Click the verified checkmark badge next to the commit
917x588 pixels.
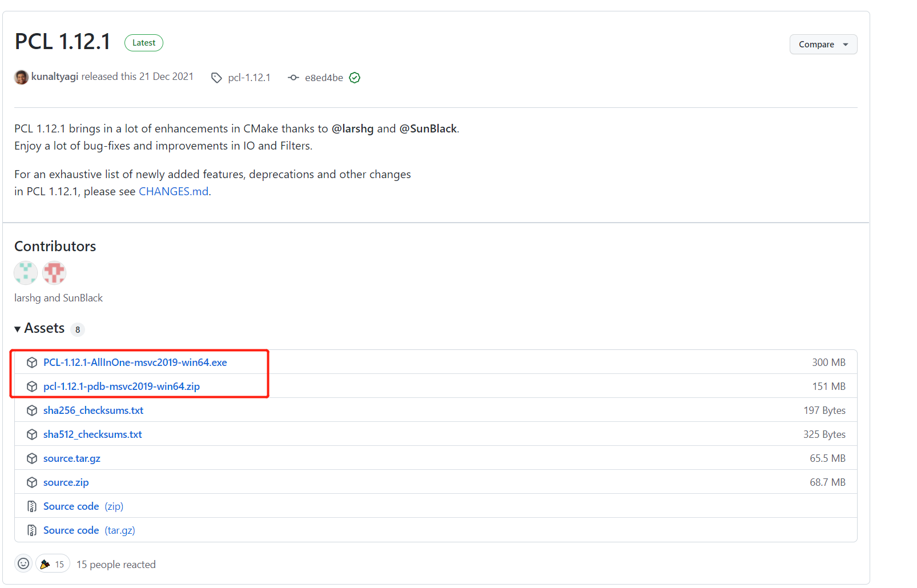point(354,77)
